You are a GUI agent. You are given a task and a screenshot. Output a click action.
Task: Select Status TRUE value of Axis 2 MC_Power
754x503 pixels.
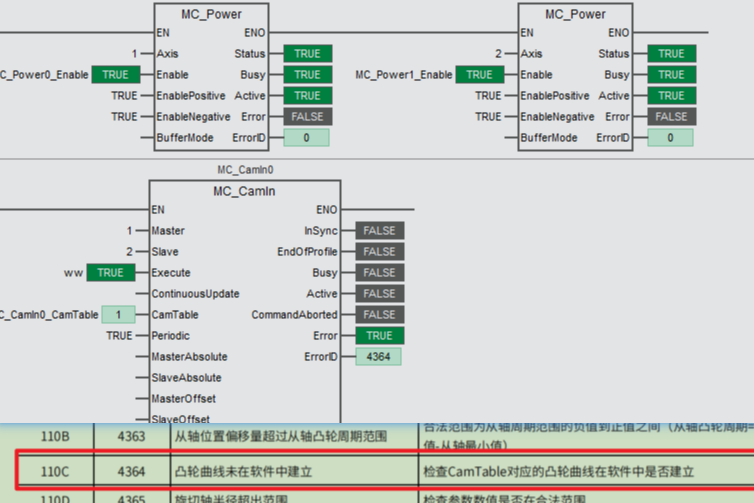click(x=672, y=53)
